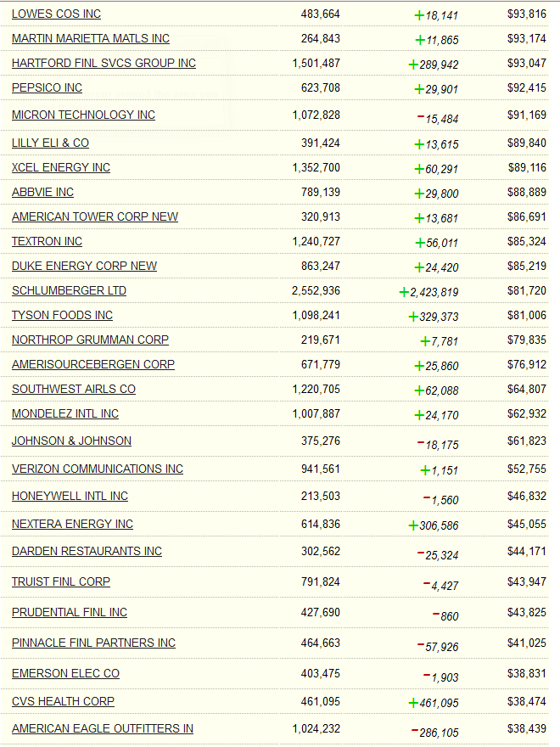The height and width of the screenshot is (747, 560).
Task: Select Lilly Eli shares 391,424
Action: (x=321, y=143)
